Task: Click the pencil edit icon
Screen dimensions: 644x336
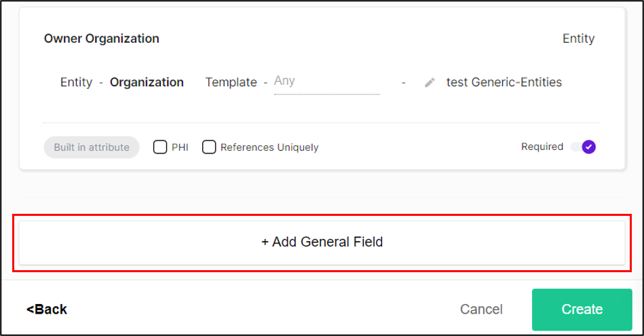Action: point(430,83)
